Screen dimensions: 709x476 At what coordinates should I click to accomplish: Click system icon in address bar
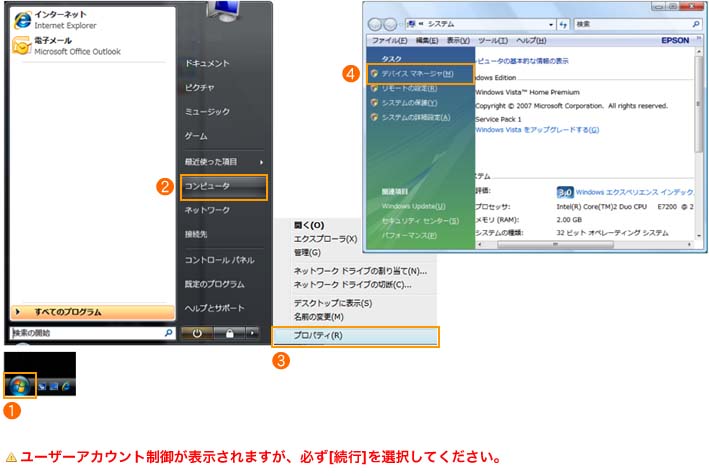[x=411, y=24]
